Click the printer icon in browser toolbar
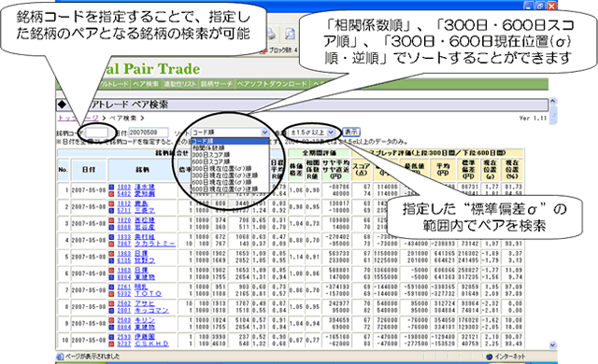This screenshot has width=598, height=364. pos(272,35)
